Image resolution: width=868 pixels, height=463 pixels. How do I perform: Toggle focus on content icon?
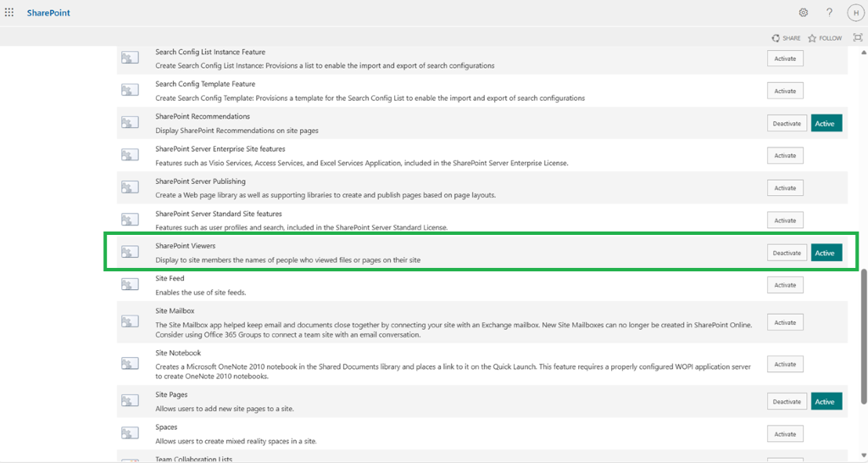point(858,37)
